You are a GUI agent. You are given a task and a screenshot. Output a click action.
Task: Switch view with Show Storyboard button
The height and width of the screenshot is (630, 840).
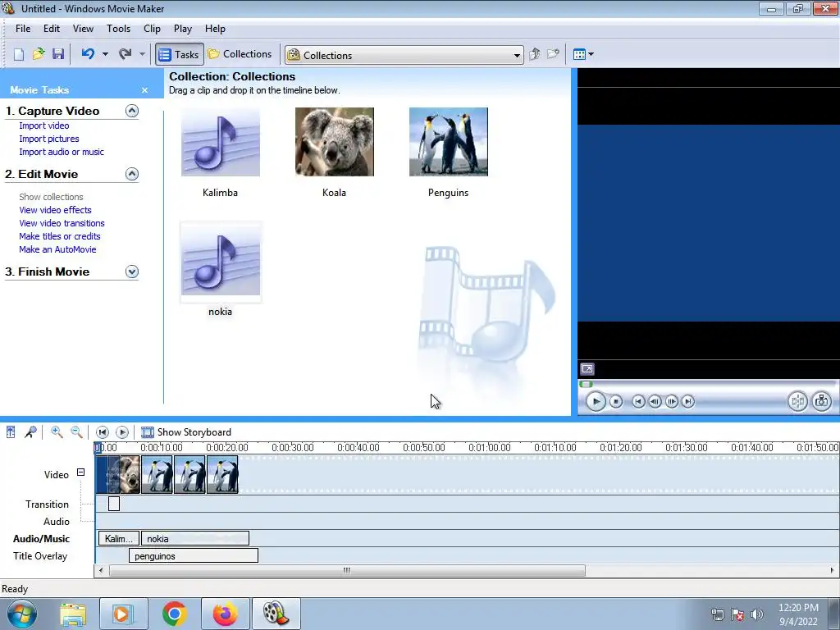tap(186, 431)
